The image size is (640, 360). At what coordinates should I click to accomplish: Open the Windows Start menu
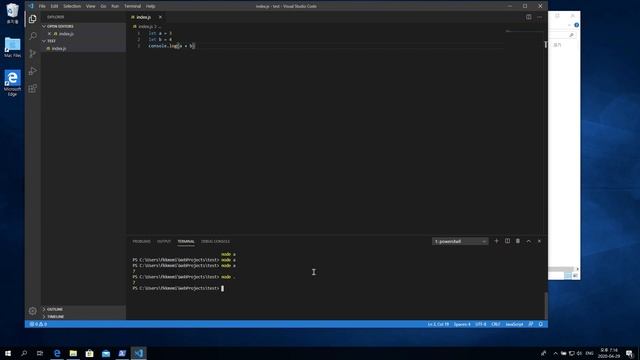coord(8,353)
